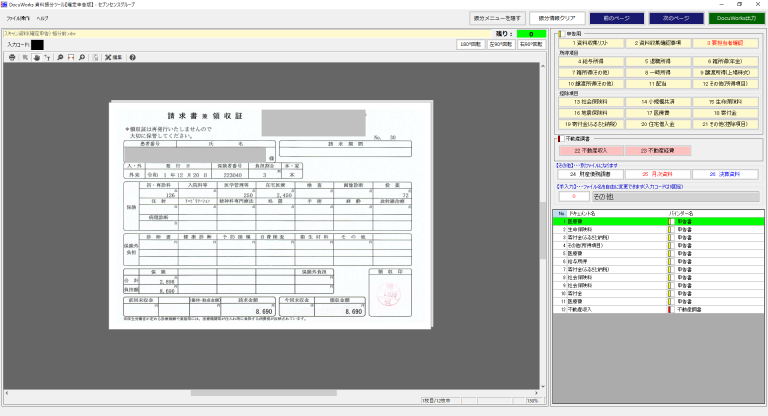
Task: Open the ヘルプ menu
Action: (x=42, y=18)
